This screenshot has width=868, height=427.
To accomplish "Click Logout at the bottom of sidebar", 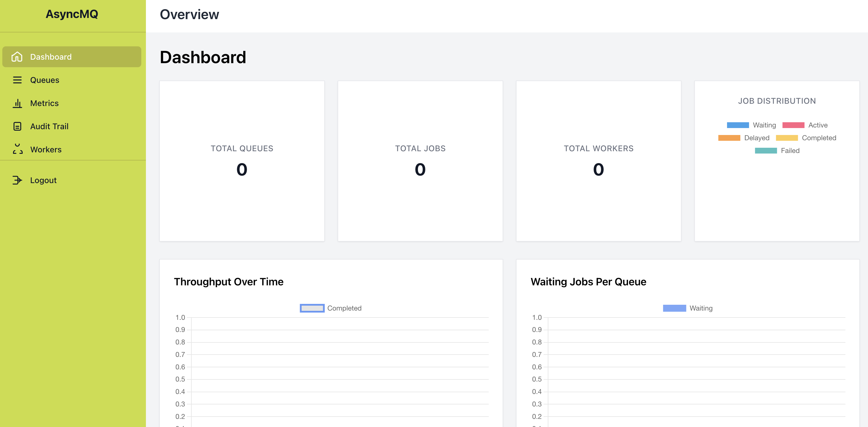I will 43,180.
